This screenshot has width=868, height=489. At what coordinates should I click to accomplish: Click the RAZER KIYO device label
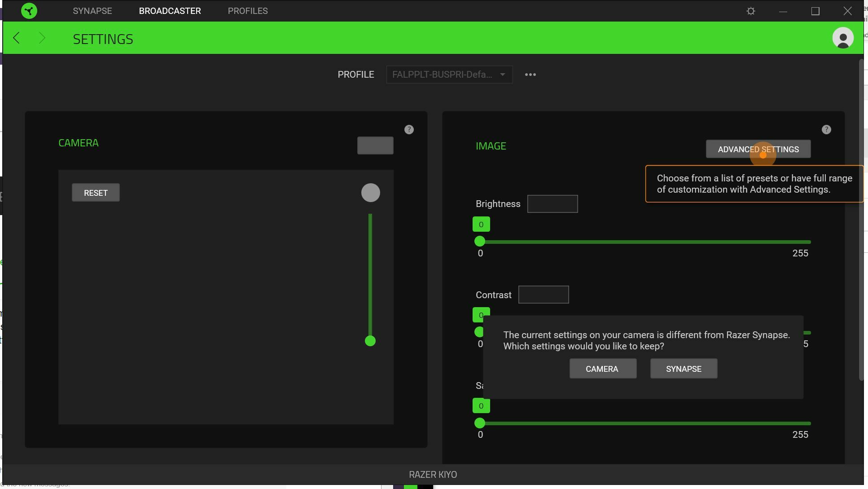click(433, 475)
